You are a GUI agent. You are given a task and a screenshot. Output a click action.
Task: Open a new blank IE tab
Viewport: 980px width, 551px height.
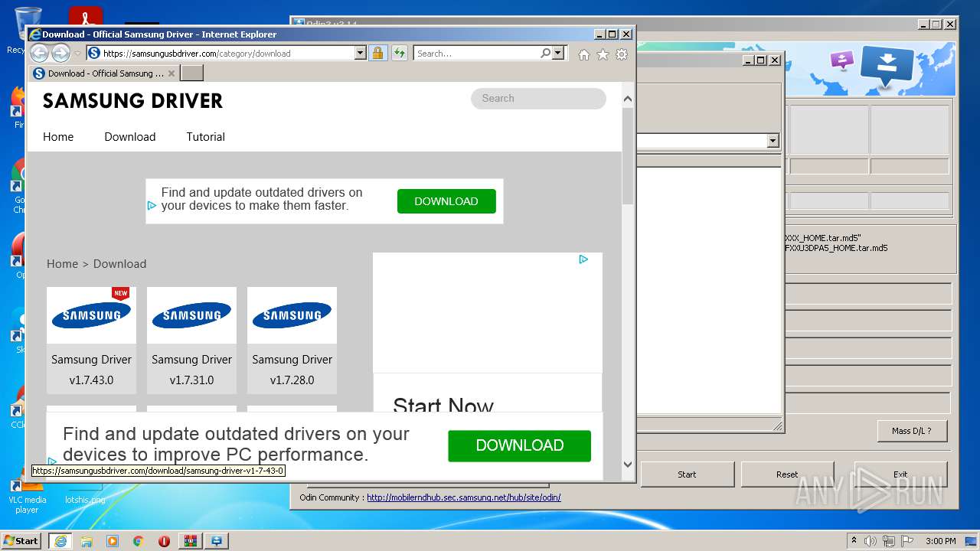point(191,73)
